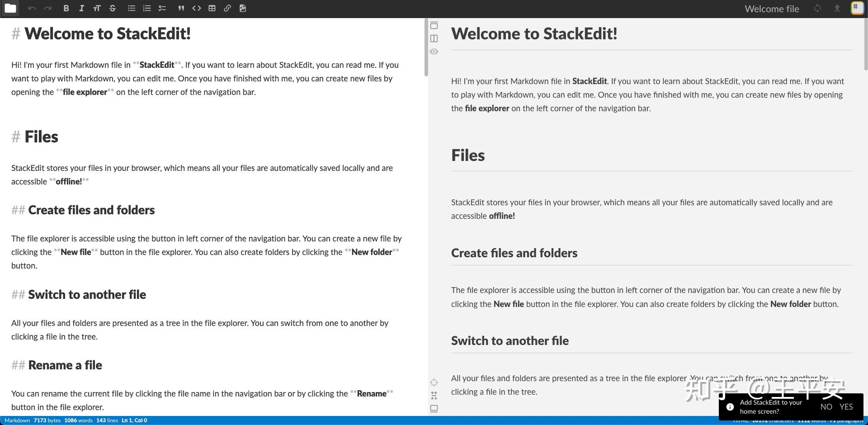Insert an unordered bullet list
This screenshot has width=868, height=425.
pyautogui.click(x=132, y=8)
